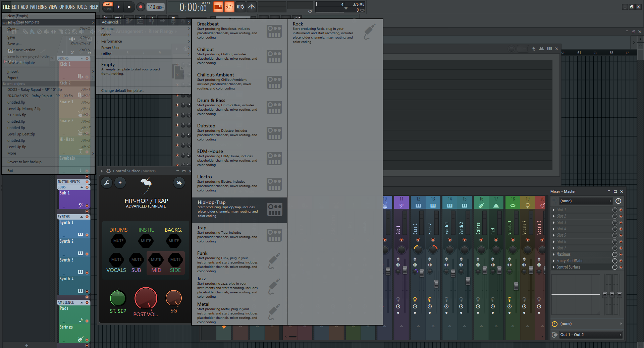Viewport: 644px width, 348px height.
Task: Click the Record button in the transport bar
Action: click(x=141, y=7)
